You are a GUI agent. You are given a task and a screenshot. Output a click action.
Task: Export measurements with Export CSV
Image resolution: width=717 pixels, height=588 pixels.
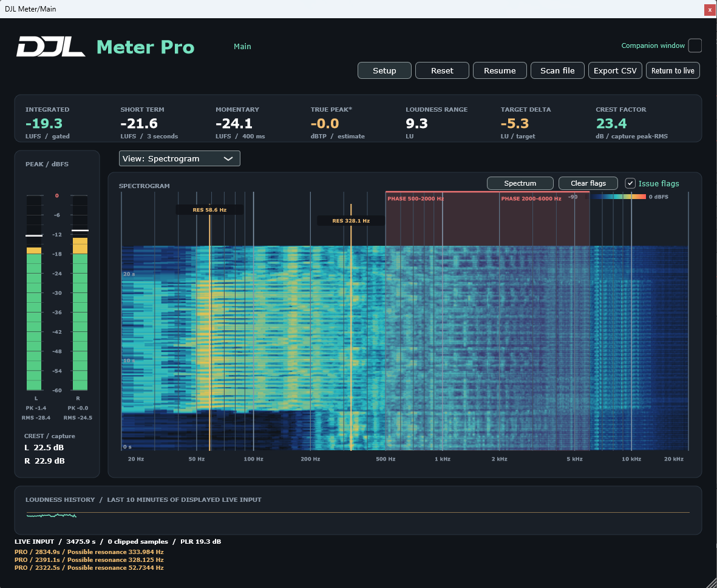[x=615, y=70]
